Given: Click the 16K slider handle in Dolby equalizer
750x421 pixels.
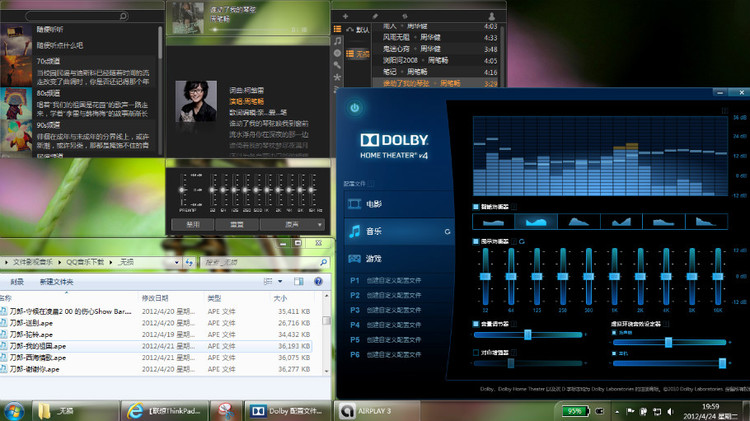Looking at the screenshot, I should coord(717,277).
